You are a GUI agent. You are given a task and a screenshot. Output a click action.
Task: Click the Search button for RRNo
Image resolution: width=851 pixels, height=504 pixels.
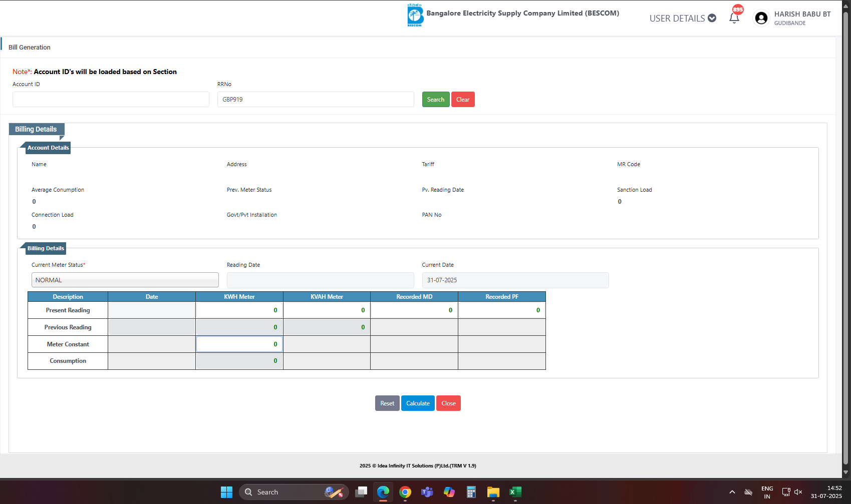(x=435, y=100)
